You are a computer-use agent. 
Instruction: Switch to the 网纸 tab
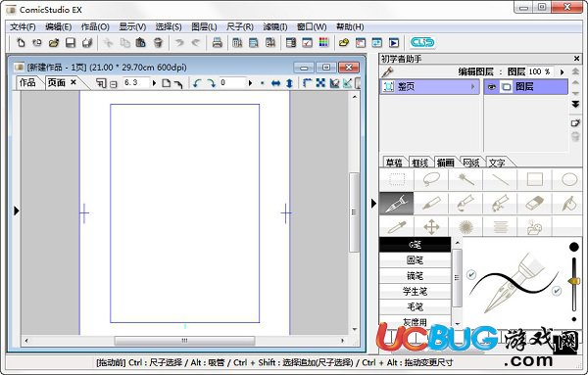[x=471, y=163]
